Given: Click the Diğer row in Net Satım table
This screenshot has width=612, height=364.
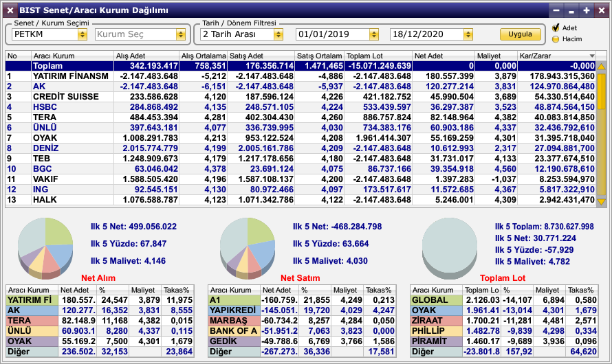Looking at the screenshot, I should click(x=302, y=352).
